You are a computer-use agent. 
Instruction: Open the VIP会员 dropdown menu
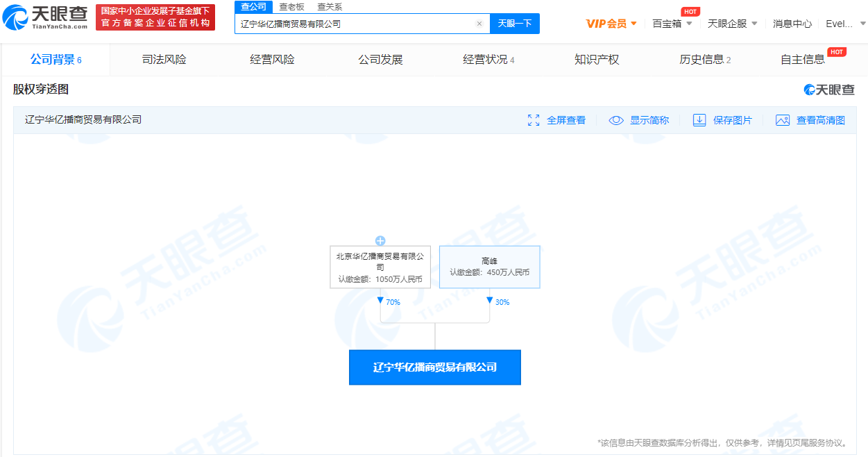611,24
